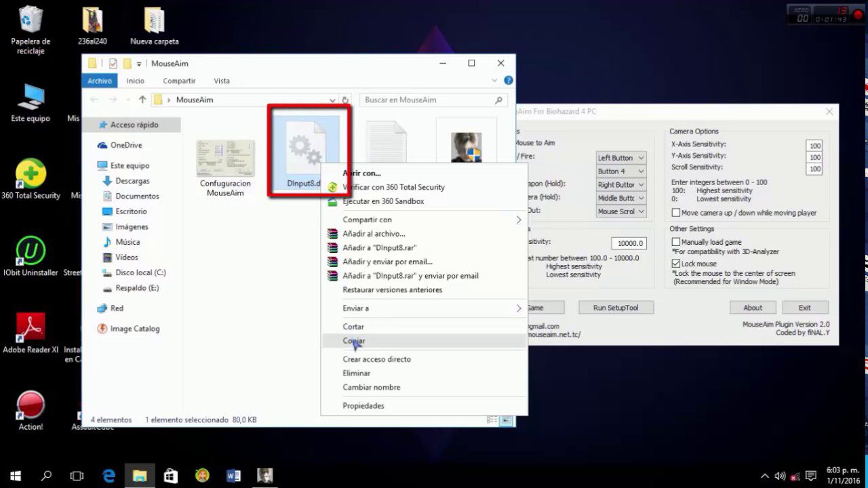Click the Y-Axis Sensitivity value field

(814, 157)
